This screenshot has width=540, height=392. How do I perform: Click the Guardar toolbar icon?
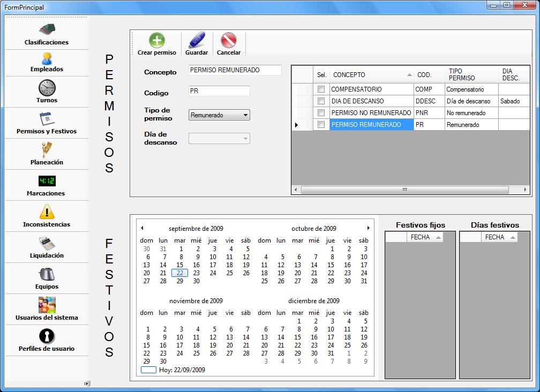pos(196,41)
